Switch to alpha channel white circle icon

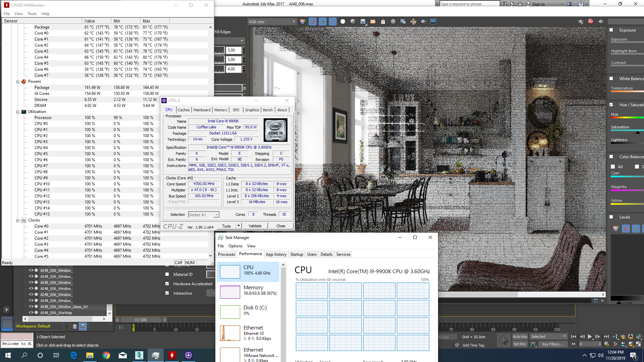click(343, 21)
